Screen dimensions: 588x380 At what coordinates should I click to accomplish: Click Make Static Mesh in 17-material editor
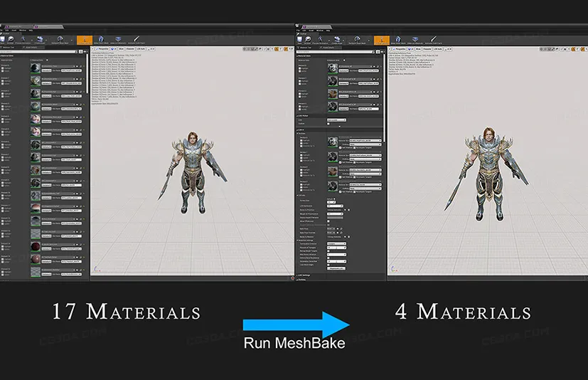click(x=101, y=39)
